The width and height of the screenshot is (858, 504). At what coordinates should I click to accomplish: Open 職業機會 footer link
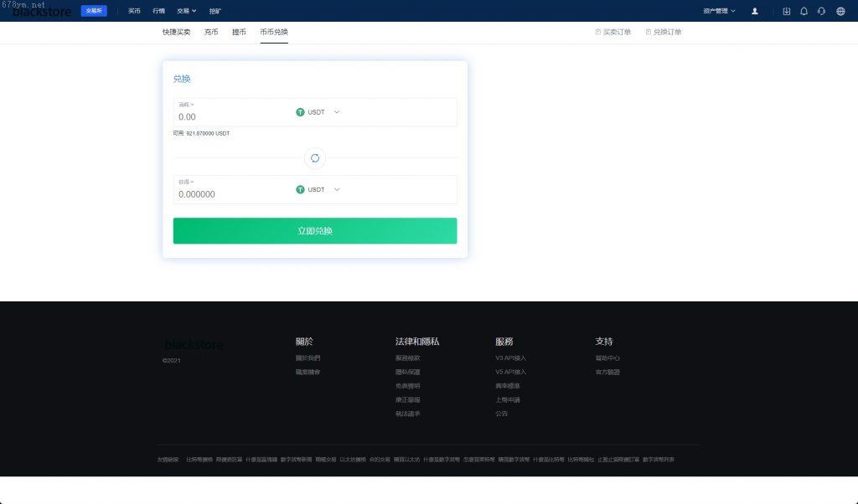(x=308, y=372)
